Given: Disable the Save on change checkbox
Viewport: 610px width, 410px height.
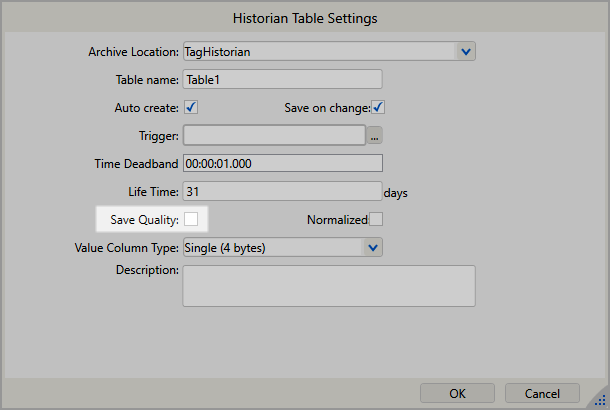Looking at the screenshot, I should (378, 107).
